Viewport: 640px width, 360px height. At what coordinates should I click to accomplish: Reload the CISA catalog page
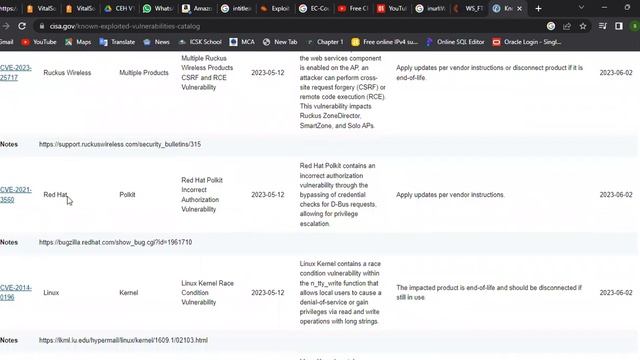tap(22, 26)
